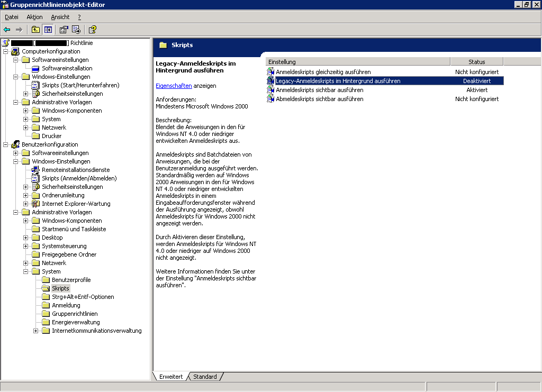Open the Aktion menu
This screenshot has width=542, height=392.
tap(34, 17)
